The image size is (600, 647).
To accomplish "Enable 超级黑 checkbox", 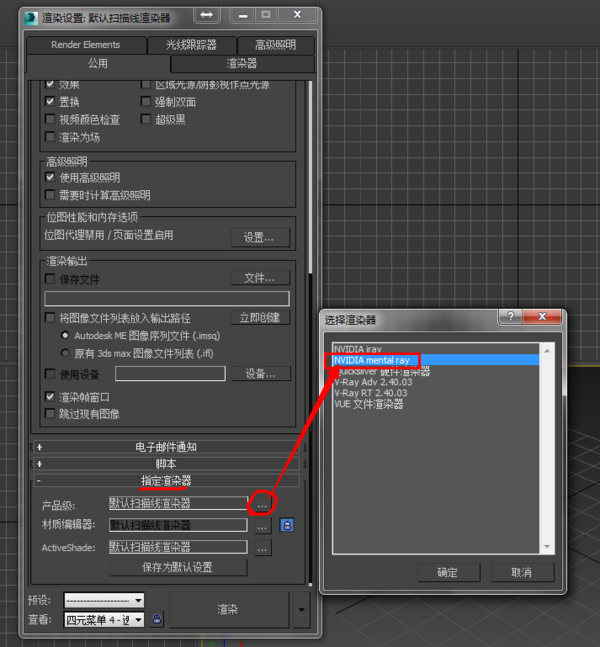I will click(146, 119).
